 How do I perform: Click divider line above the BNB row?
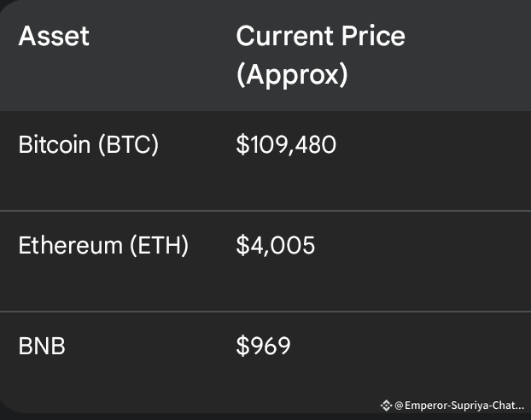pyautogui.click(x=265, y=312)
